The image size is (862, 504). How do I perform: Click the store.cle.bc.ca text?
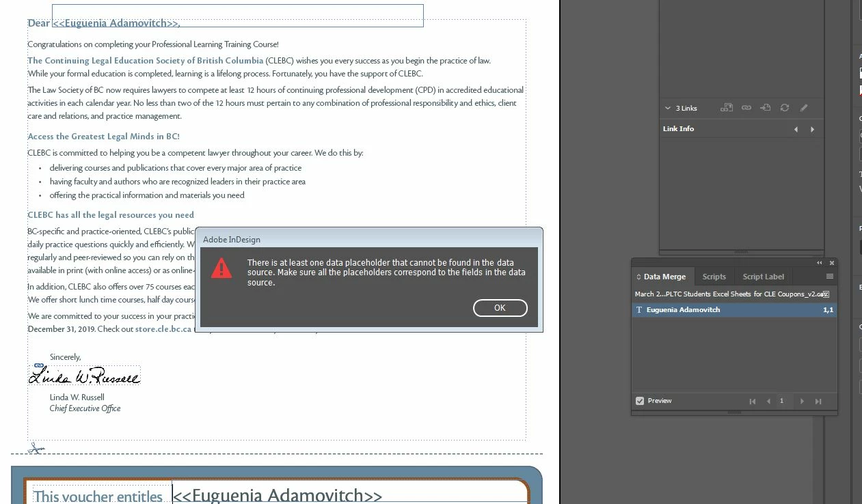click(163, 329)
